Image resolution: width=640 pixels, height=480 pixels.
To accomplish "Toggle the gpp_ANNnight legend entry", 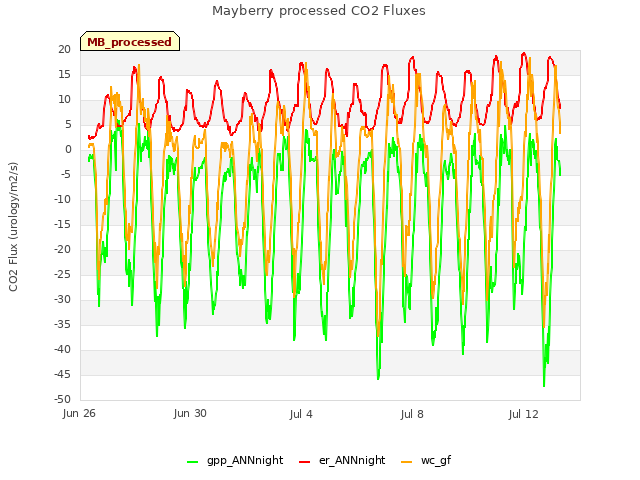I will tap(235, 460).
